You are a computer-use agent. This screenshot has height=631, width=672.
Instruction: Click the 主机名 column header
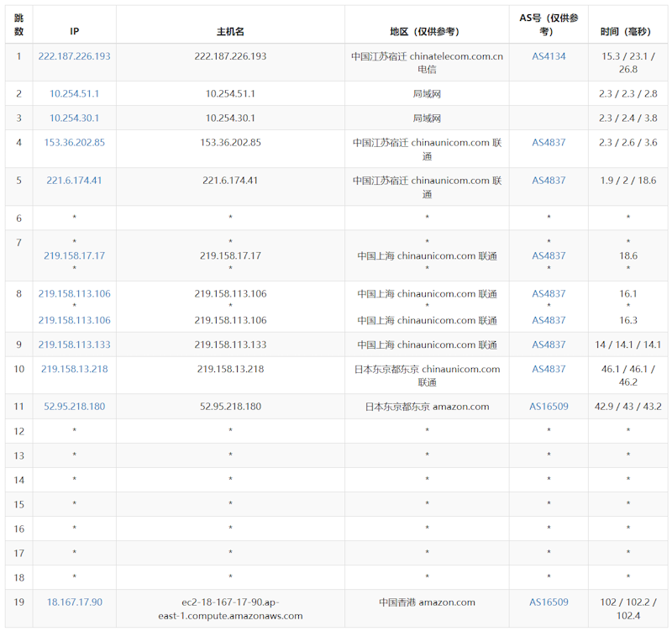pyautogui.click(x=230, y=31)
